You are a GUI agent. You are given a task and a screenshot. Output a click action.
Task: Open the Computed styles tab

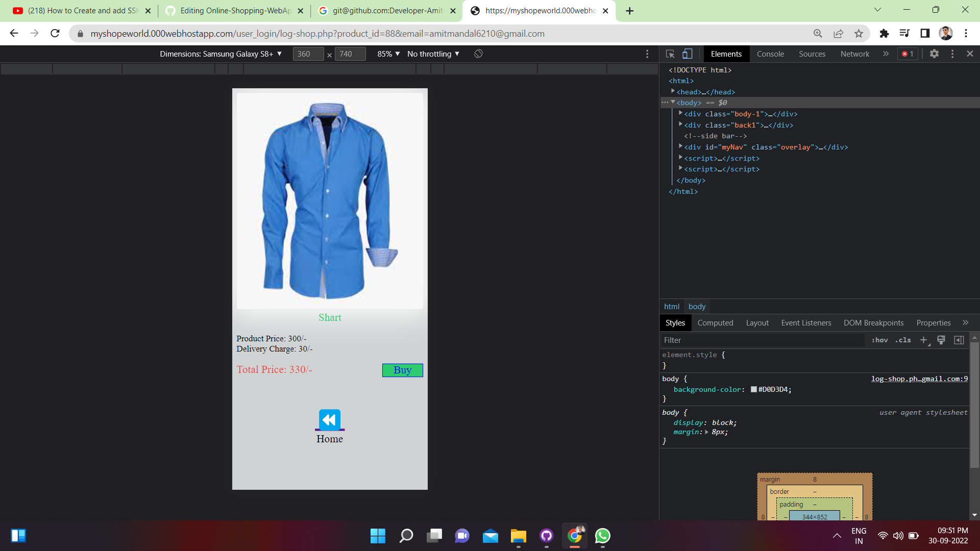(x=715, y=322)
